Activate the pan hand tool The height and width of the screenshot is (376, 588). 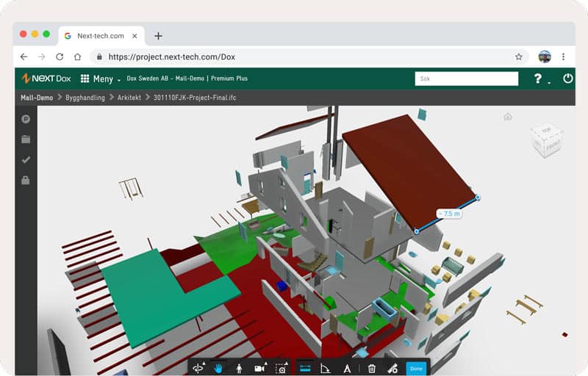coord(218,369)
